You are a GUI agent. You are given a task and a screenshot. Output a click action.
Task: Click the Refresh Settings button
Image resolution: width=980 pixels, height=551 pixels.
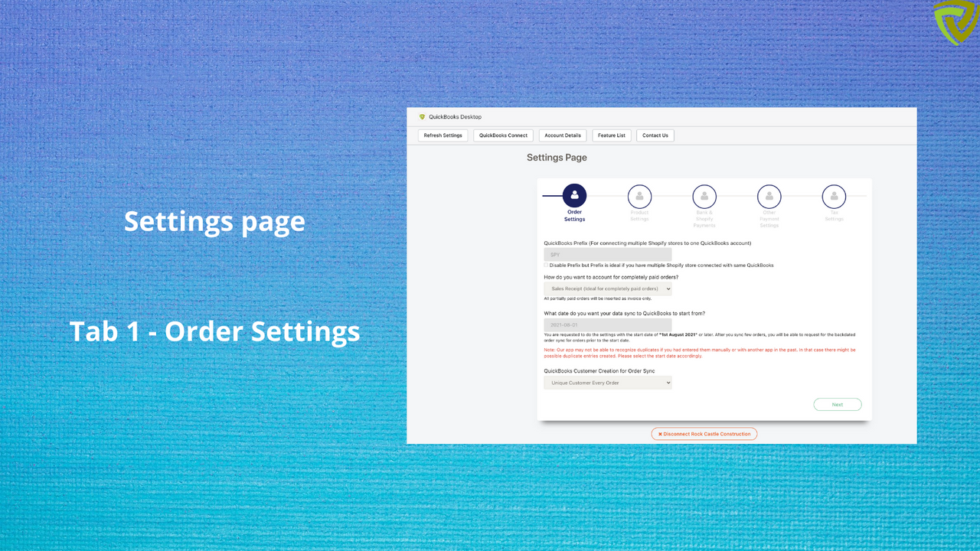coord(443,135)
